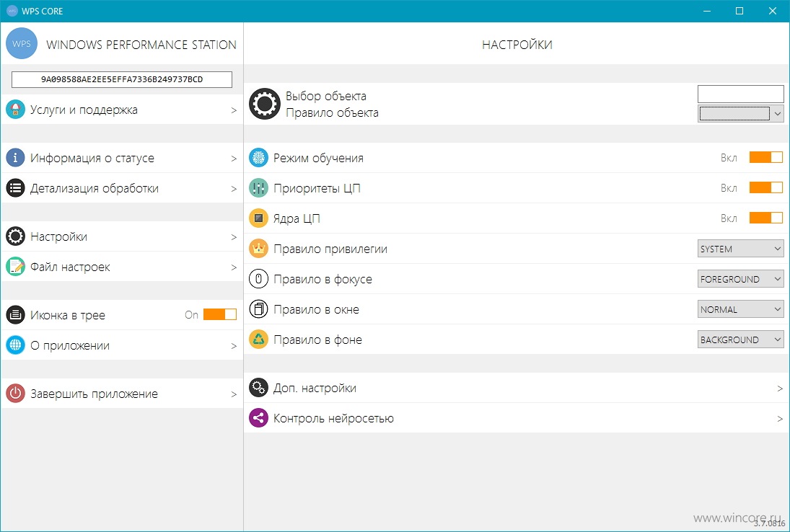Click the notepad icon for Файл настроек

16,267
